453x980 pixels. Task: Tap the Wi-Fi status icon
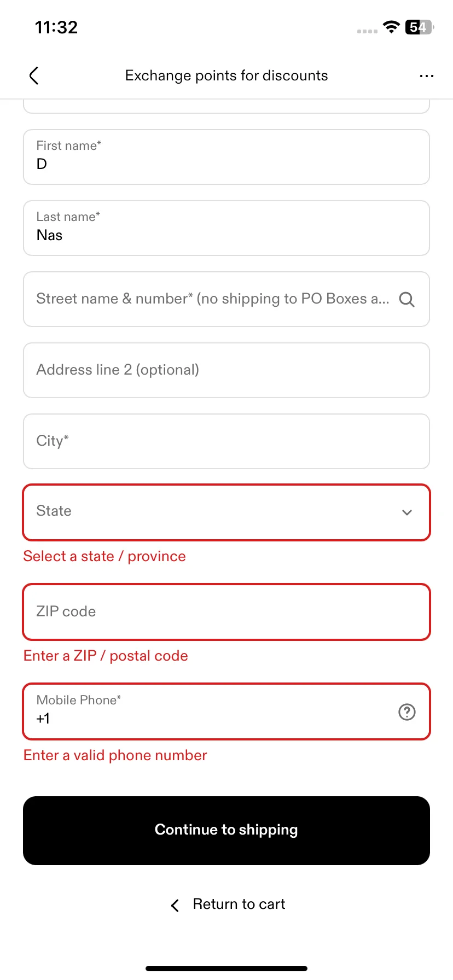(x=391, y=27)
